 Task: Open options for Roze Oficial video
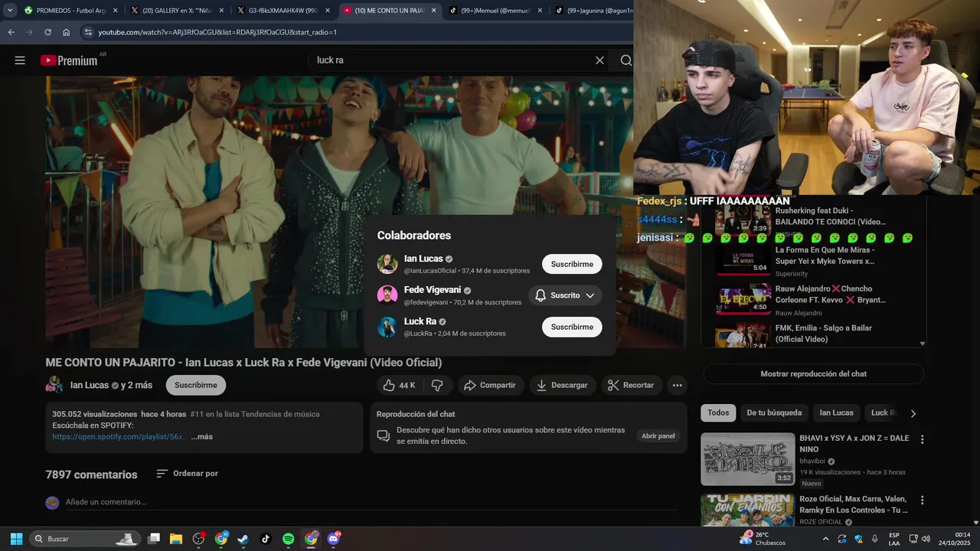(922, 500)
